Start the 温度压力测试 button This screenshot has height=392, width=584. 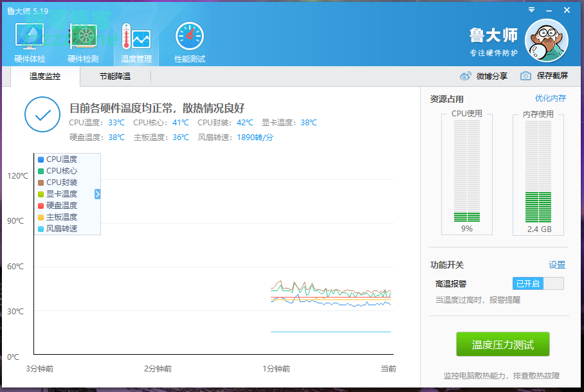(503, 344)
